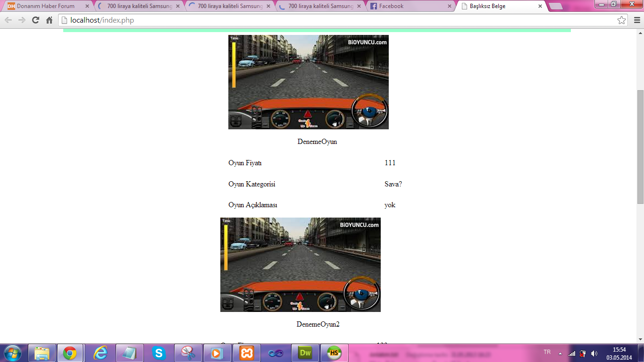
Task: Click the category value Sava?
Action: (x=393, y=184)
